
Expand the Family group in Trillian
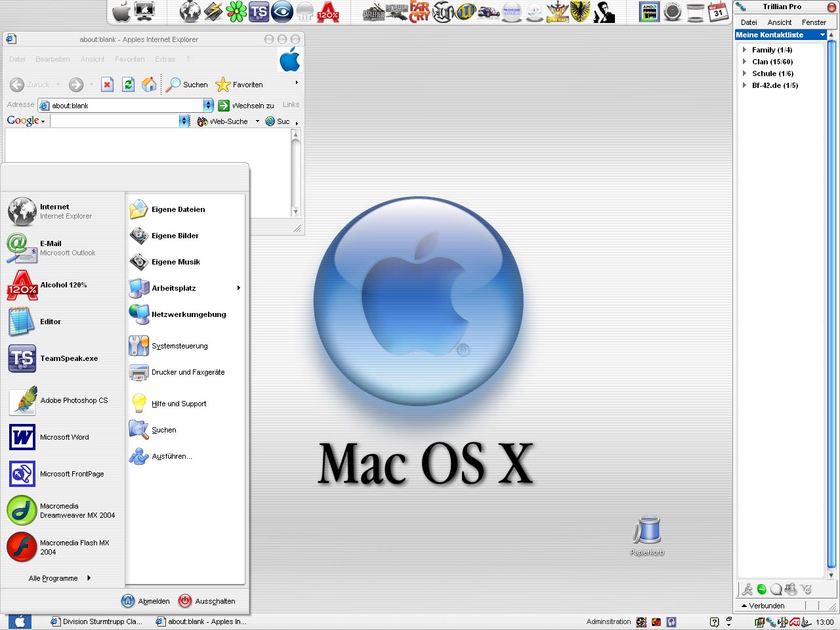pos(744,50)
